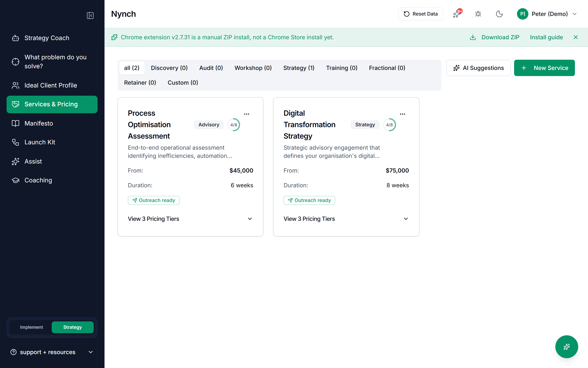Image resolution: width=588 pixels, height=368 pixels.
Task: Open Peter (Demo) account dropdown
Action: tap(547, 14)
